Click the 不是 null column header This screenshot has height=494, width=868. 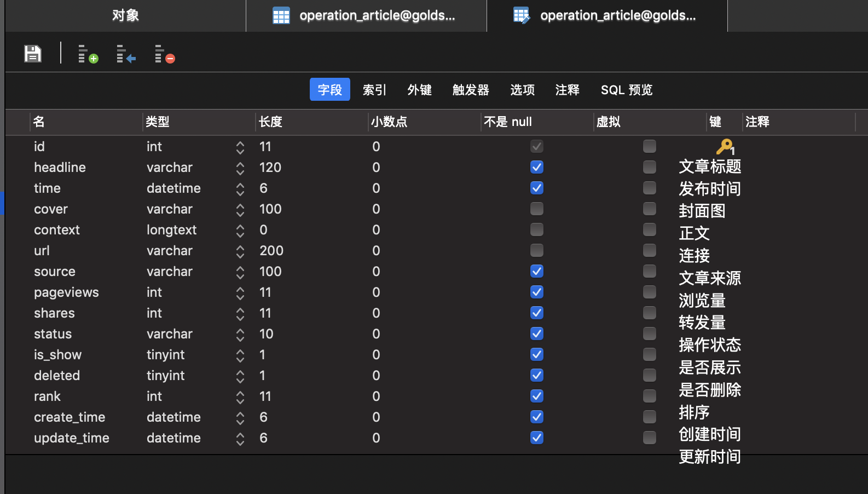click(537, 122)
